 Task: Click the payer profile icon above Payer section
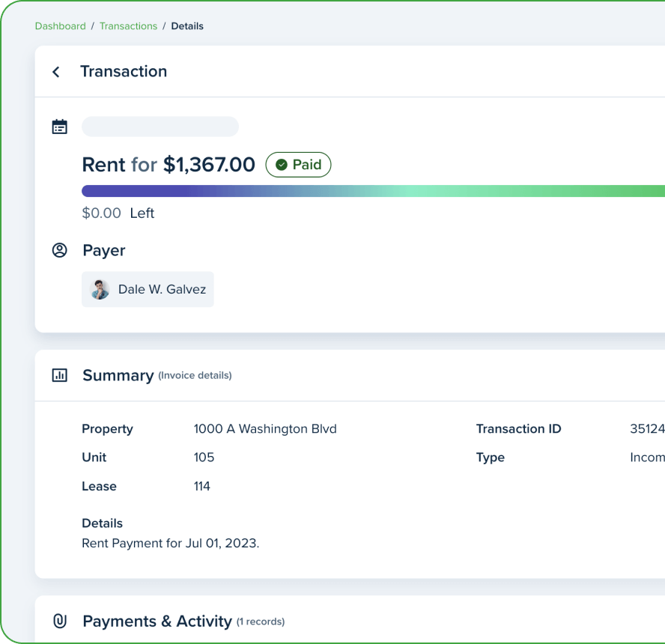59,250
